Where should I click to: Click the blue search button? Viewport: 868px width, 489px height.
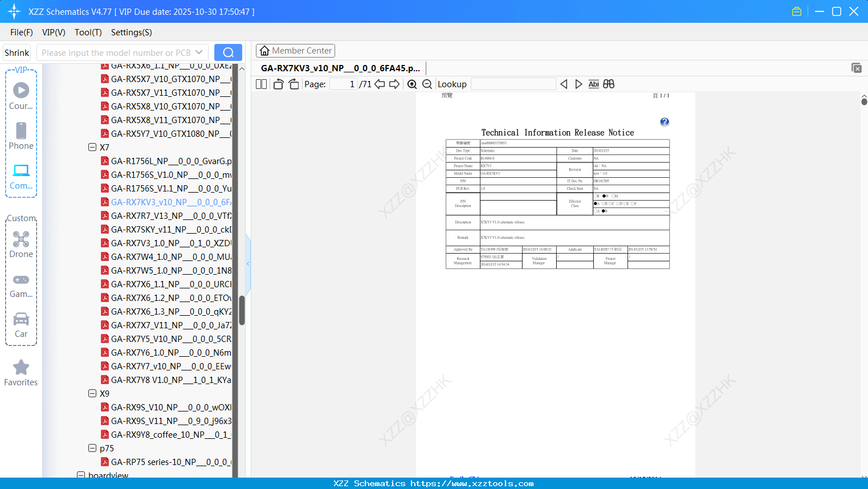(x=228, y=52)
